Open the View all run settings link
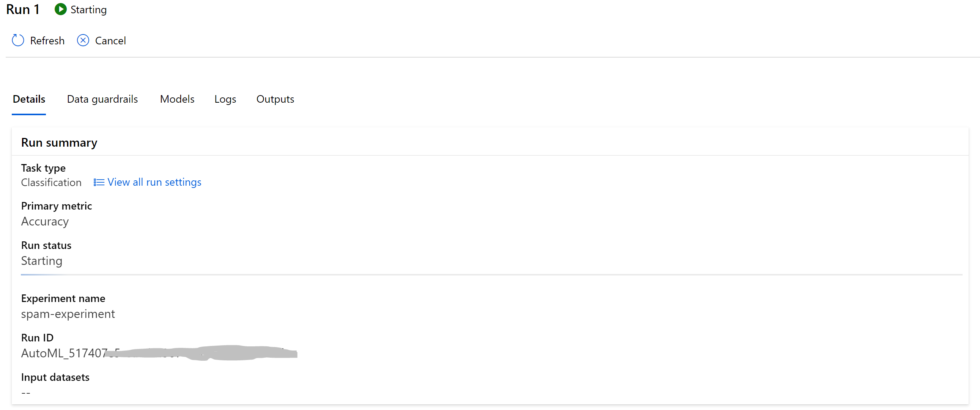The width and height of the screenshot is (980, 410). click(154, 182)
